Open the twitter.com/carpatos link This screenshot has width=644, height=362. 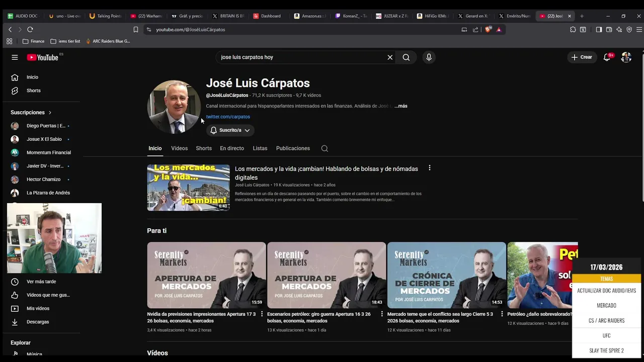(x=228, y=117)
